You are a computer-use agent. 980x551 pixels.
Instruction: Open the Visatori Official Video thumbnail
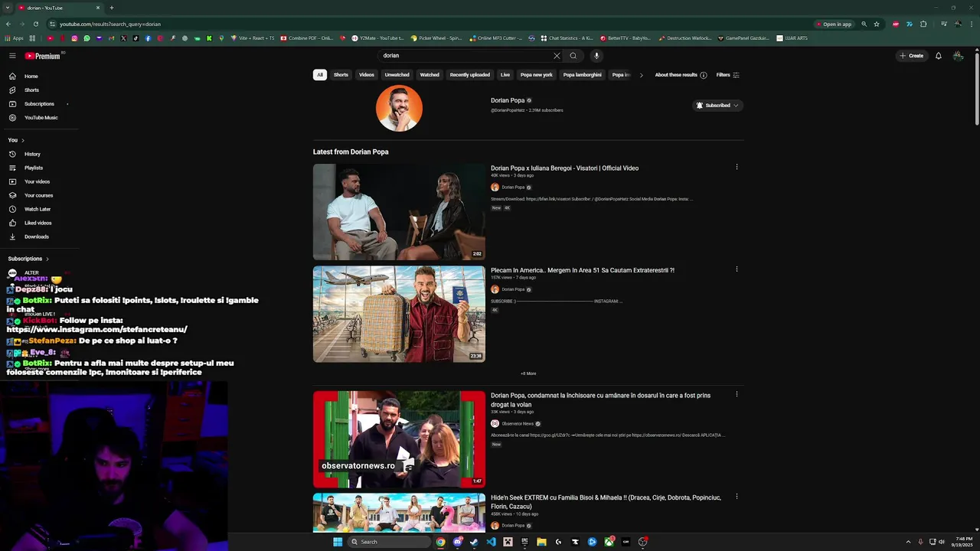point(399,212)
